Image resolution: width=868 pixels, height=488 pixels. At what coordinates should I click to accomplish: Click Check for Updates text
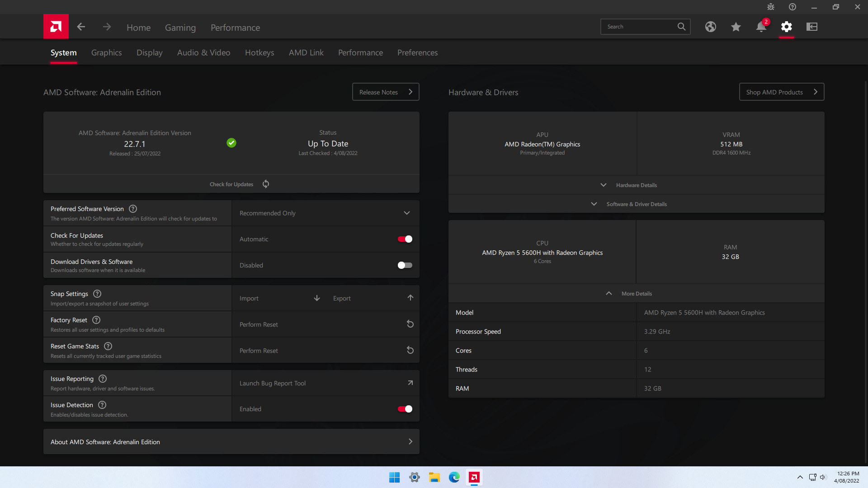click(x=231, y=184)
